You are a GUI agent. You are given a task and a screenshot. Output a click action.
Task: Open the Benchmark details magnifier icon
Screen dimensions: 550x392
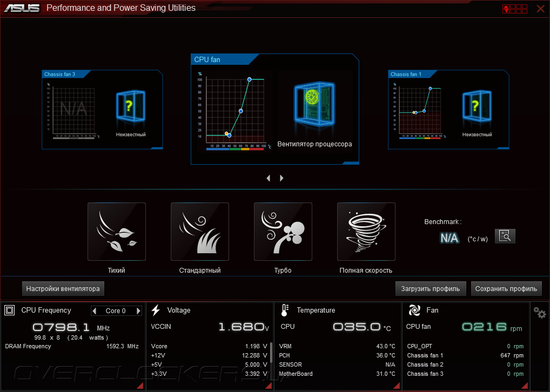pos(505,236)
